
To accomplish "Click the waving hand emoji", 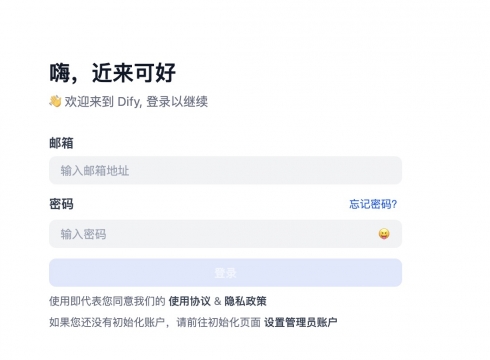I will (55, 101).
